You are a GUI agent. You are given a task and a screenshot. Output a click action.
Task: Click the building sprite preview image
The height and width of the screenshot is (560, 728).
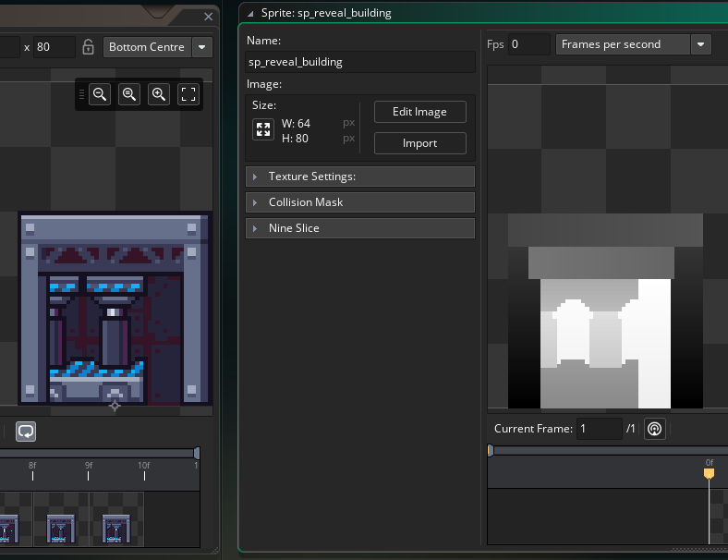(x=115, y=309)
